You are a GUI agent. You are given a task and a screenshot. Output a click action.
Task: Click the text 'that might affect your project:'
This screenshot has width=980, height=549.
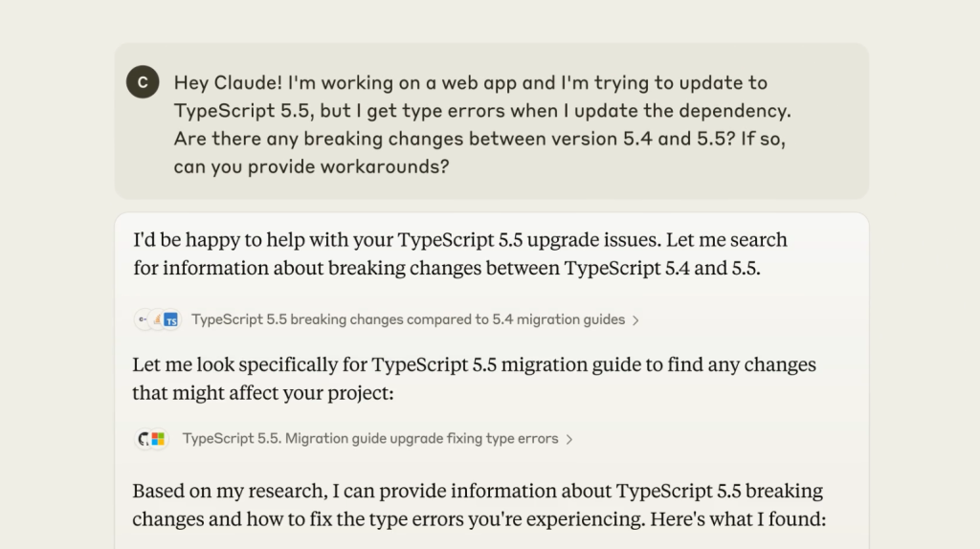[262, 393]
